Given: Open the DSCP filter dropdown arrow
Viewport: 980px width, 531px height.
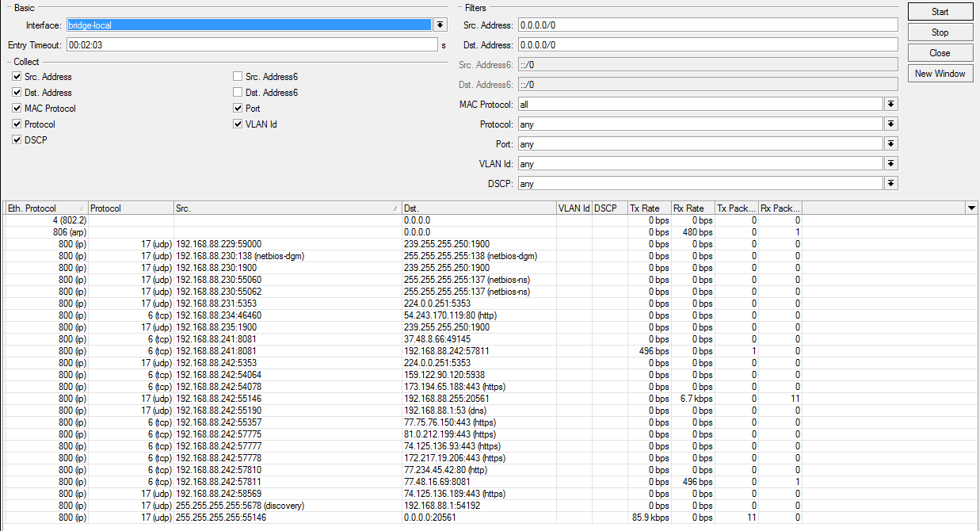Looking at the screenshot, I should click(x=890, y=184).
